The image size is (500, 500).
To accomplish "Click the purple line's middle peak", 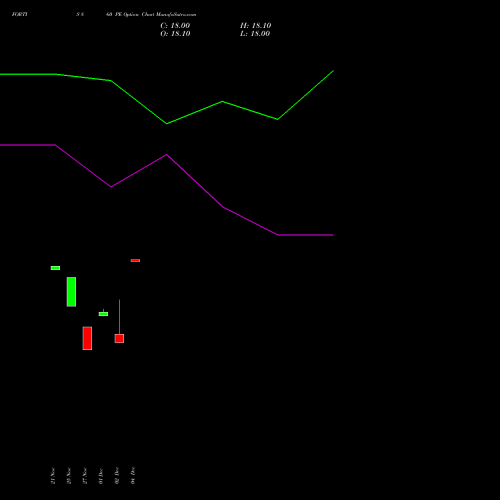I will pos(167,155).
